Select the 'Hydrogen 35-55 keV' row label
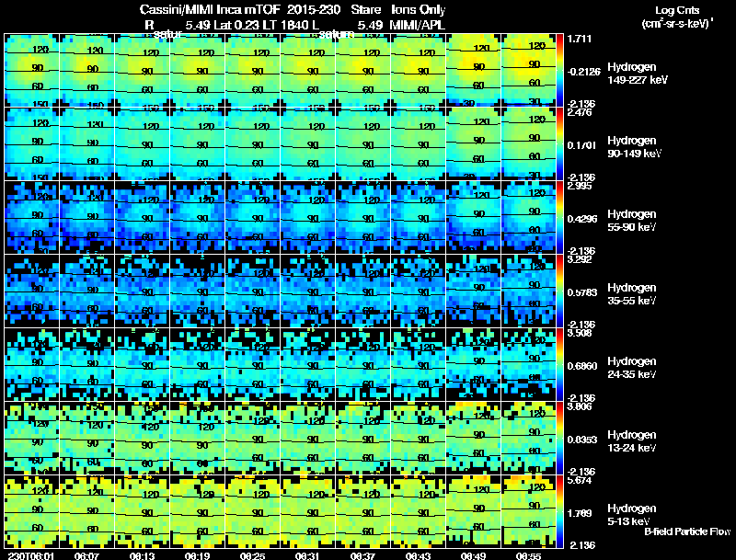The height and width of the screenshot is (560, 736). click(632, 294)
